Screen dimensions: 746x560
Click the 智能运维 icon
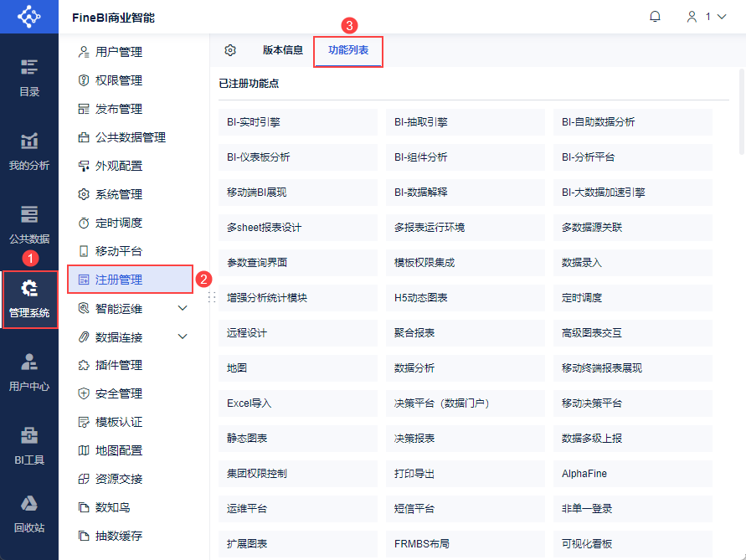pyautogui.click(x=84, y=308)
